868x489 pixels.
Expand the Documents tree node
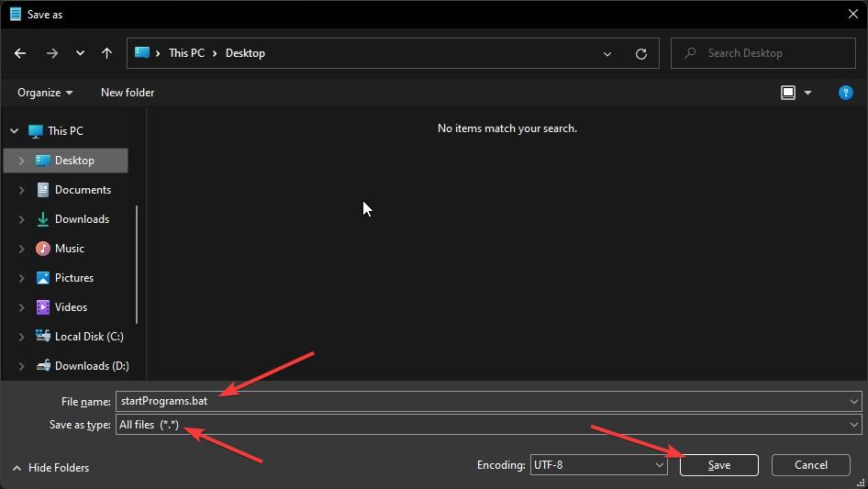coord(21,190)
